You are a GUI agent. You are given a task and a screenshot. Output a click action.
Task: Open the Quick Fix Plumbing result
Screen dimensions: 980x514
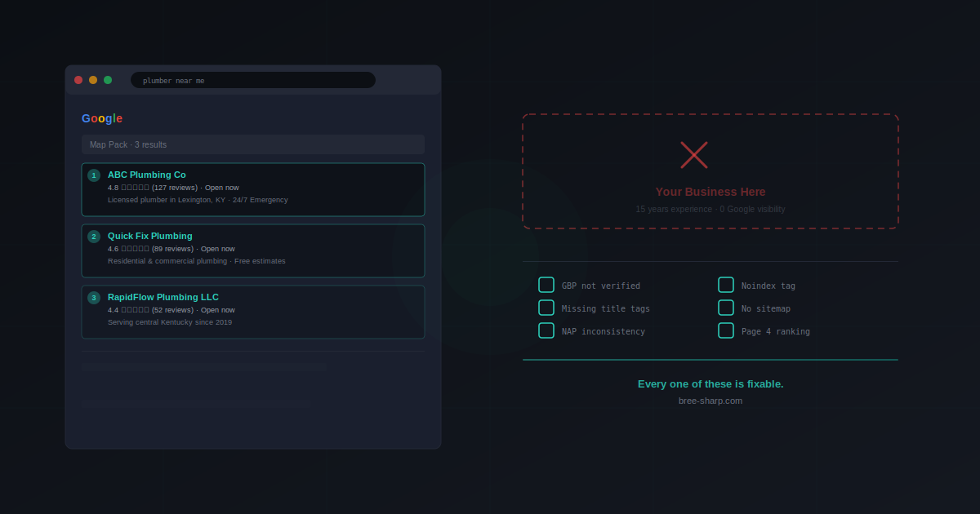[150, 236]
